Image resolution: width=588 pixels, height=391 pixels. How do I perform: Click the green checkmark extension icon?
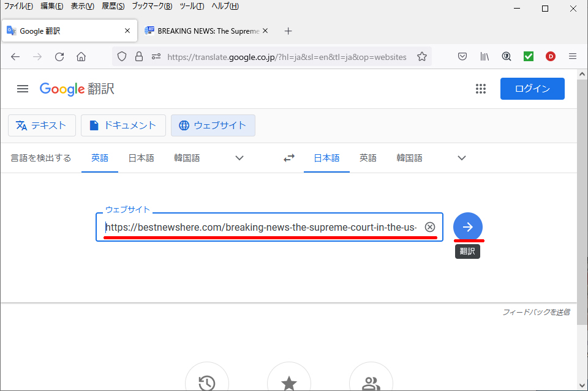529,56
